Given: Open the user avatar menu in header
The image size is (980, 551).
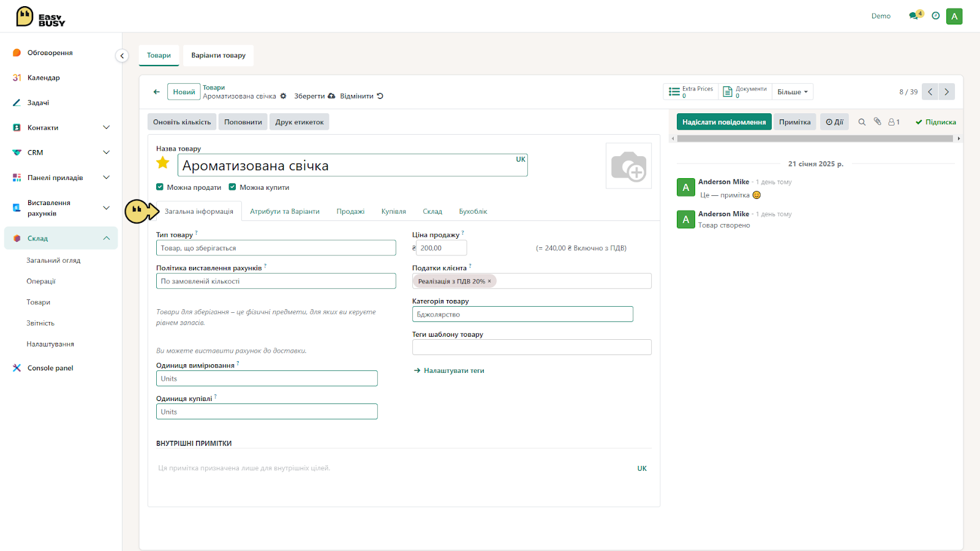Looking at the screenshot, I should (954, 16).
